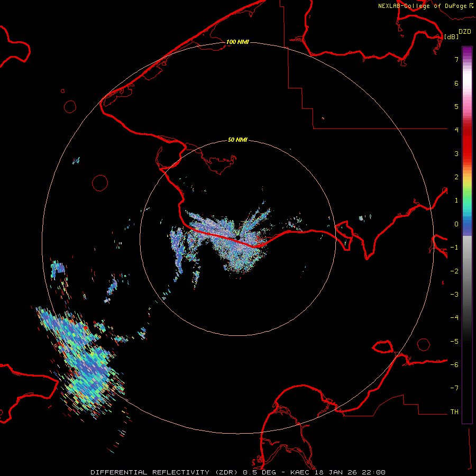The width and height of the screenshot is (476, 476).
Task: Click the "2" value on the dB scale
Action: (x=456, y=177)
